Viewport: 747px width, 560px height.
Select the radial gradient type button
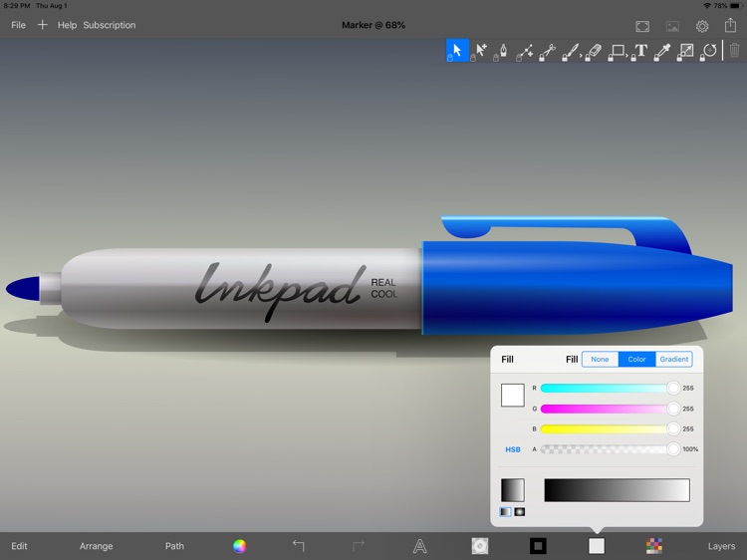point(520,512)
